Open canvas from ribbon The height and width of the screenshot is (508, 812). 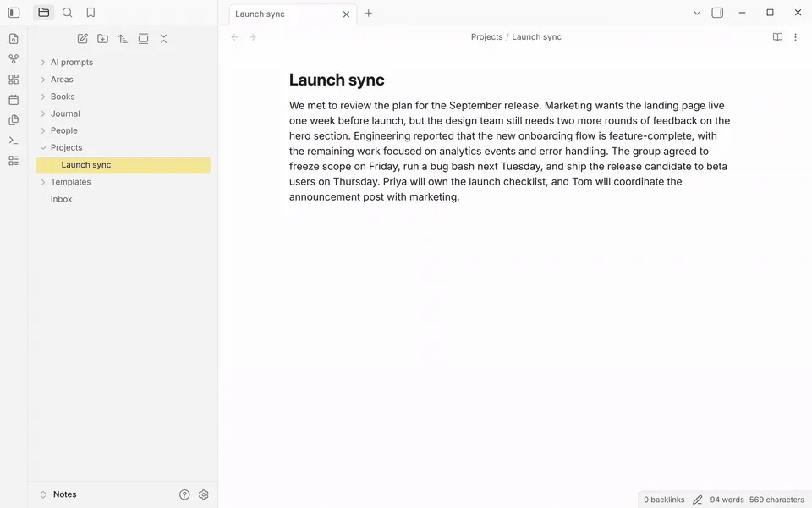click(x=14, y=80)
